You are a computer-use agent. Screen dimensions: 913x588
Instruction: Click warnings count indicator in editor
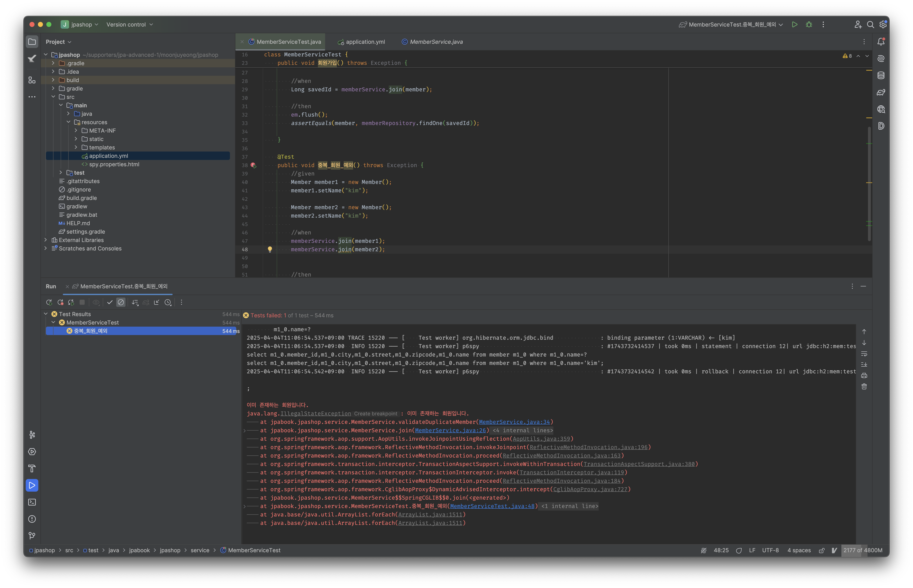[x=847, y=56]
